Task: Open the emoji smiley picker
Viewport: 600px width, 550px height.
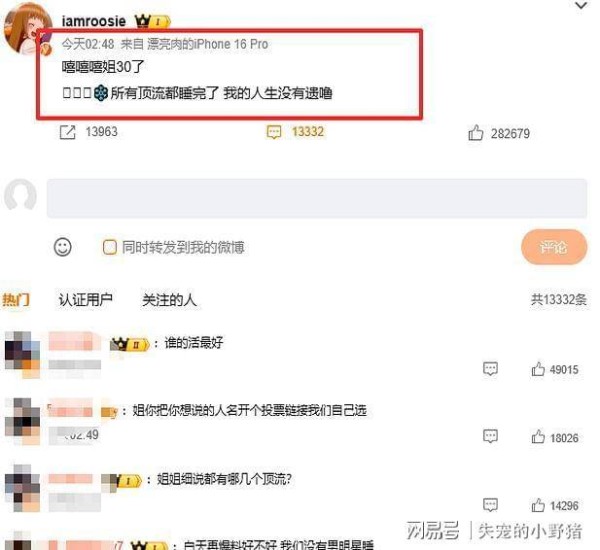Action: [63, 247]
